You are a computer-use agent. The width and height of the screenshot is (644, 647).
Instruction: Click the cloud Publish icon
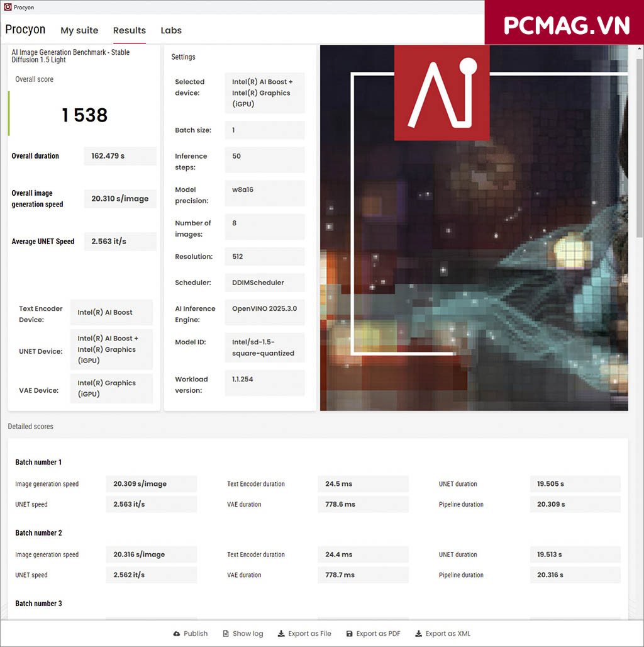(177, 634)
